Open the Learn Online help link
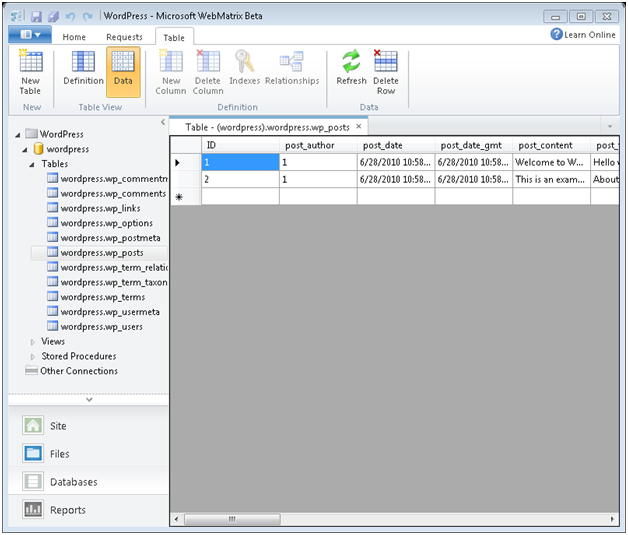Image resolution: width=628 pixels, height=535 pixels. click(x=583, y=35)
